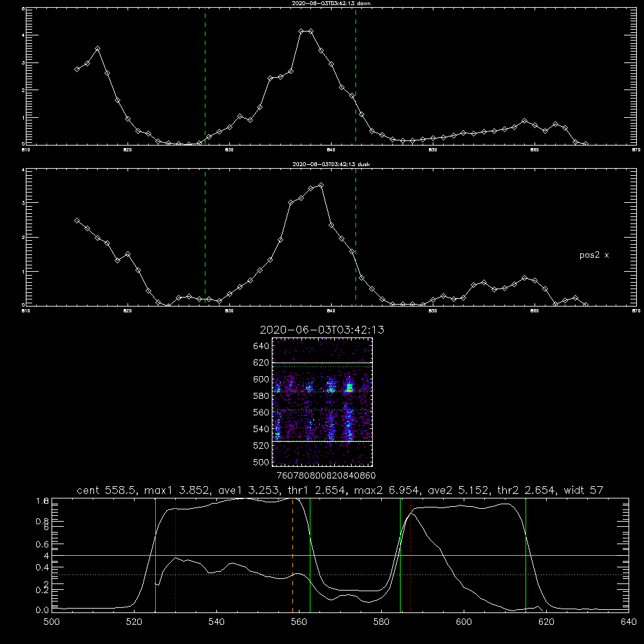Click x-axis label 600 on bottom plot

(464, 622)
